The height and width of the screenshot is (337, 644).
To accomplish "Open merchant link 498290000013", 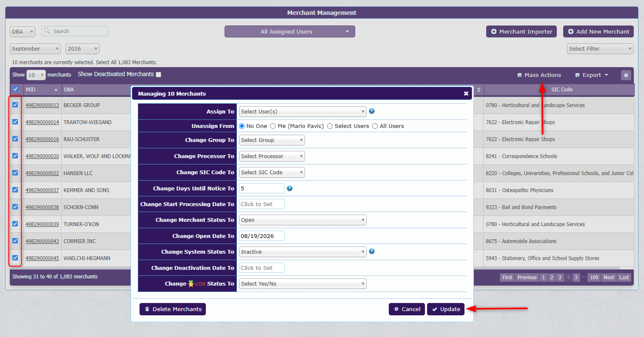I will point(42,105).
